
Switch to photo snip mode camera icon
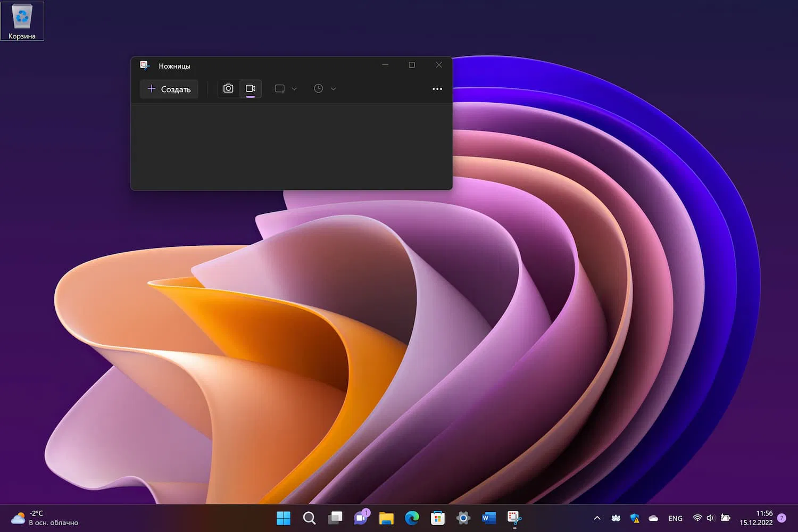click(228, 88)
